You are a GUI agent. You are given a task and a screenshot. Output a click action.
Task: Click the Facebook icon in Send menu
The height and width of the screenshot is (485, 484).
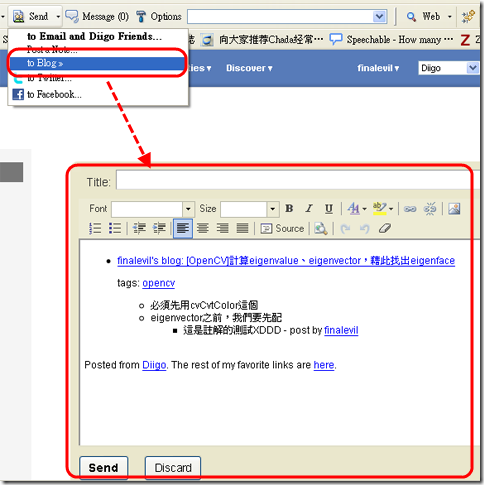[x=18, y=94]
